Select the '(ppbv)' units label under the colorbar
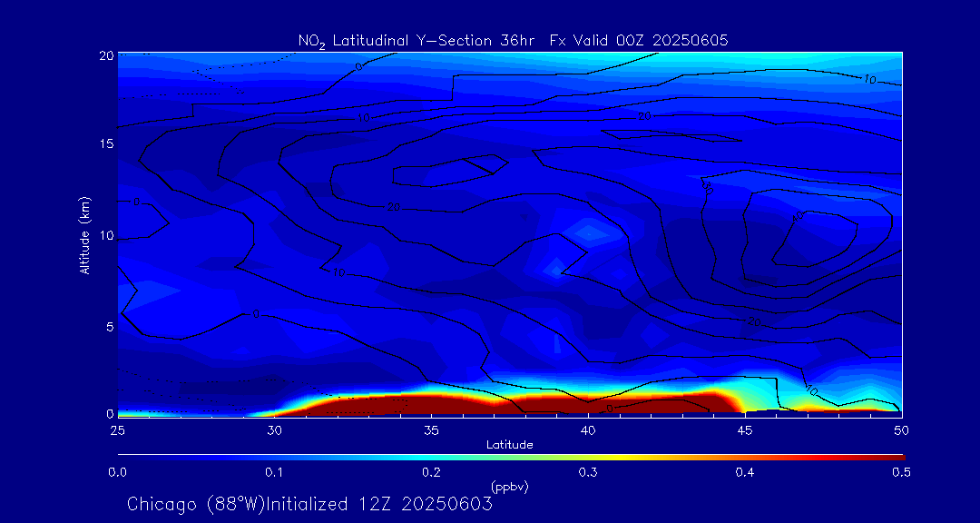Viewport: 980px width, 523px height. [510, 488]
